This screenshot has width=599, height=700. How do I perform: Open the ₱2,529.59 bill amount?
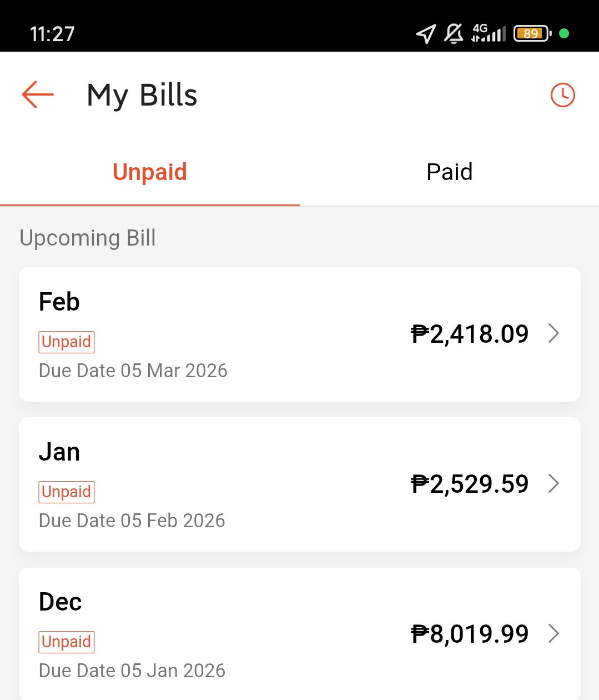pyautogui.click(x=470, y=484)
